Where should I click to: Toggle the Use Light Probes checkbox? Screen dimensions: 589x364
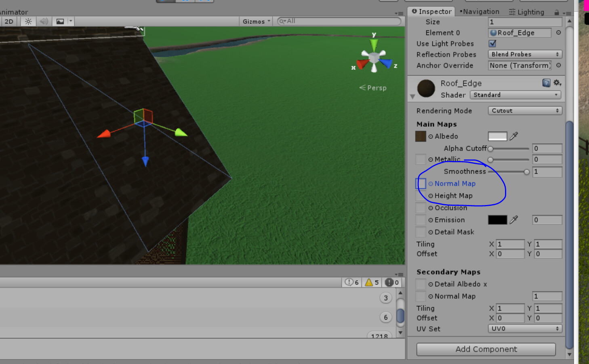coord(492,44)
